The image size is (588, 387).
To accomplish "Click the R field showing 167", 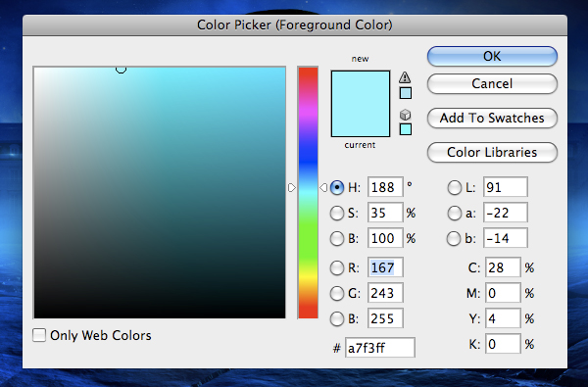I will [385, 267].
